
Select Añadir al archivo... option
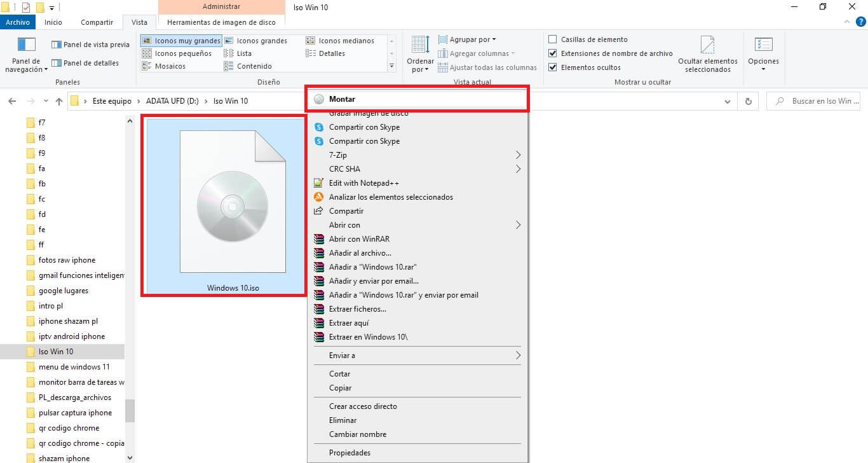click(417, 253)
